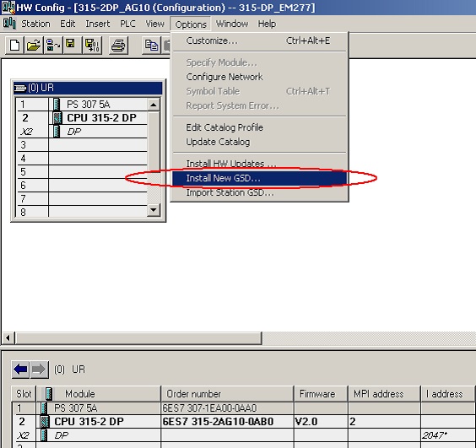
Task: Click the Save floppy disk icon
Action: point(71,46)
